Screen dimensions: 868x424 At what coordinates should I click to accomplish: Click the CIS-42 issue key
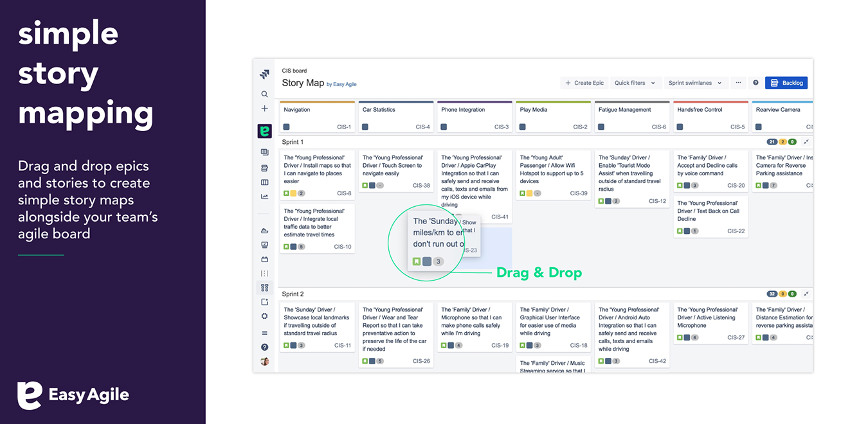tap(657, 361)
